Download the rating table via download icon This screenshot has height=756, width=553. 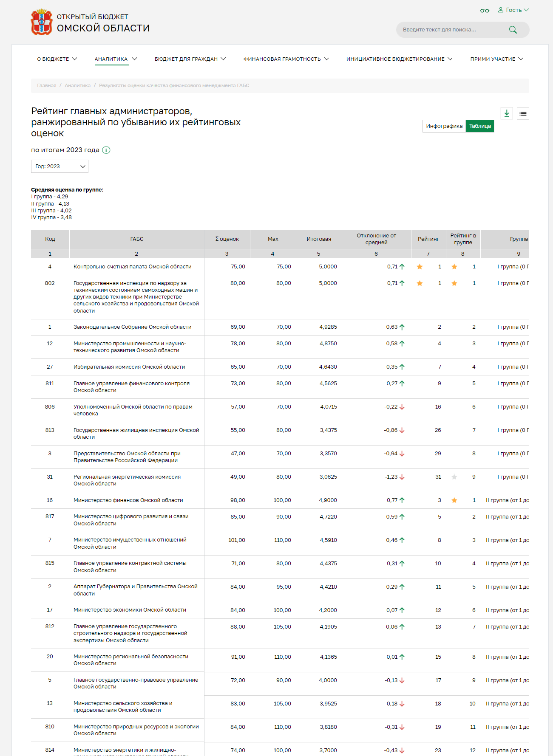coord(506,113)
